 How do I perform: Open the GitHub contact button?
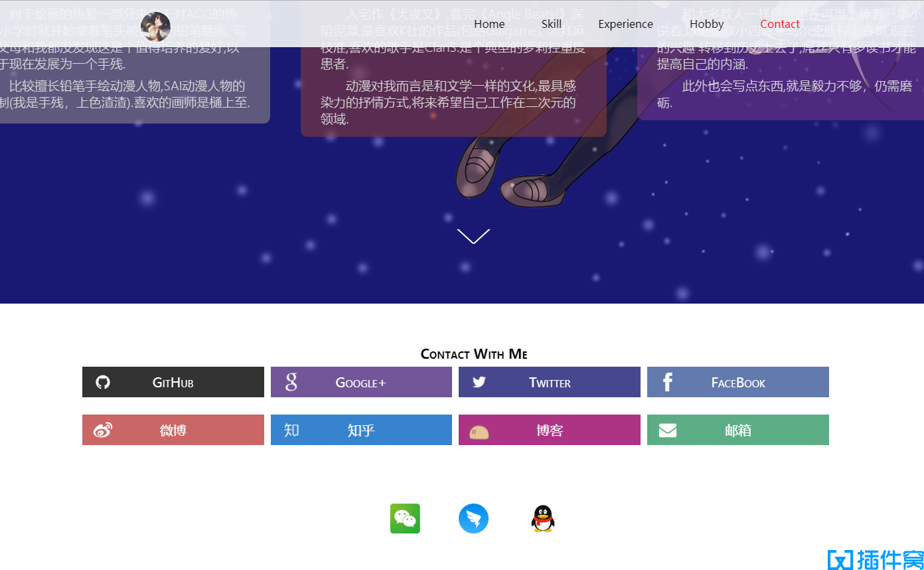point(173,382)
